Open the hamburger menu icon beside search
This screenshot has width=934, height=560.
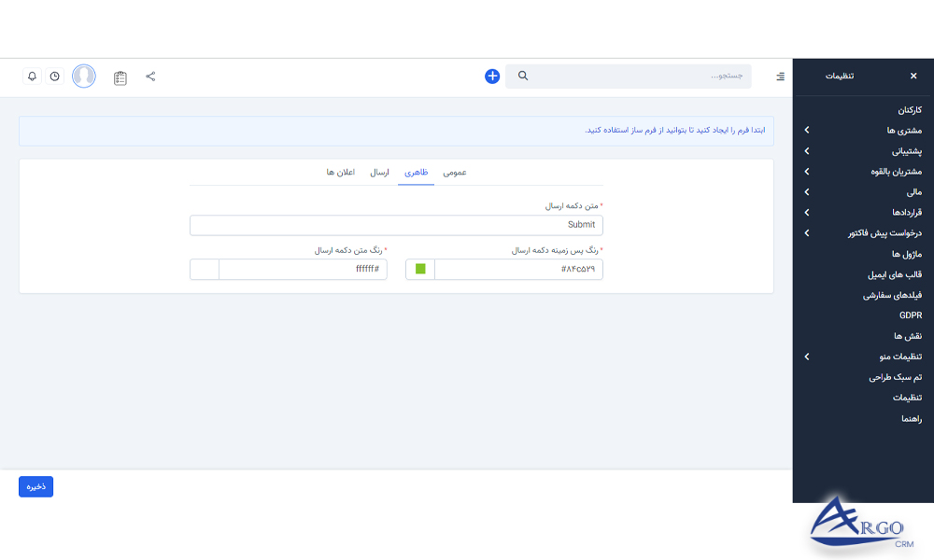point(780,77)
